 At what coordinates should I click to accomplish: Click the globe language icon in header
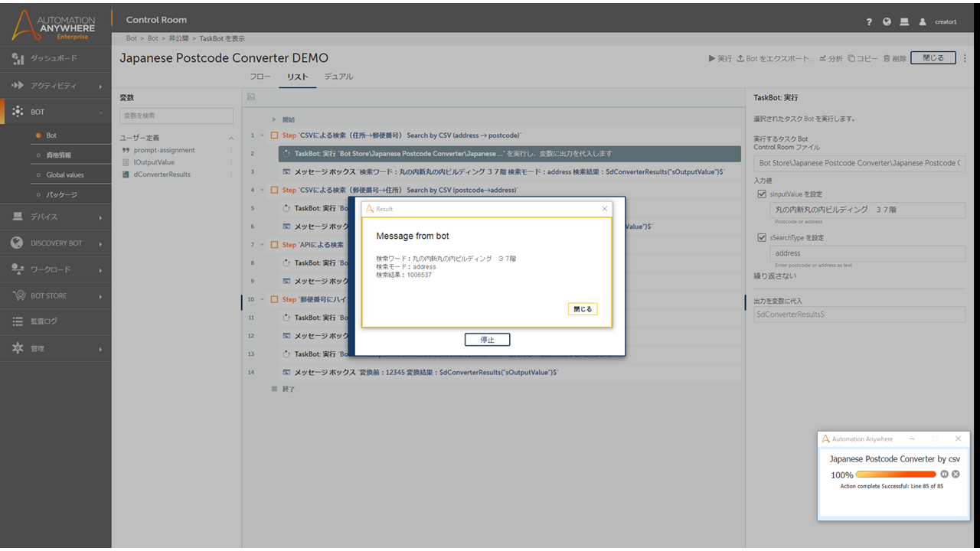(887, 22)
